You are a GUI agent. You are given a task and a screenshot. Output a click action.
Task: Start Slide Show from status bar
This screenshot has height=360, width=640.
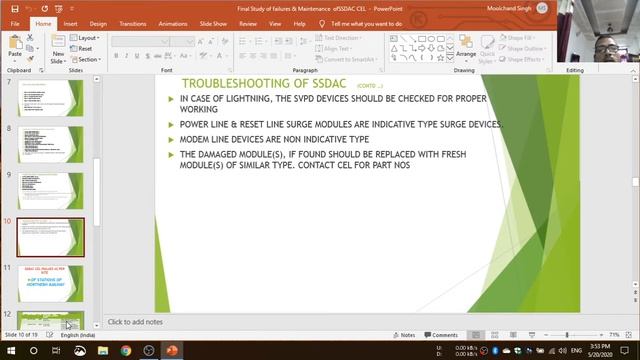coord(532,335)
